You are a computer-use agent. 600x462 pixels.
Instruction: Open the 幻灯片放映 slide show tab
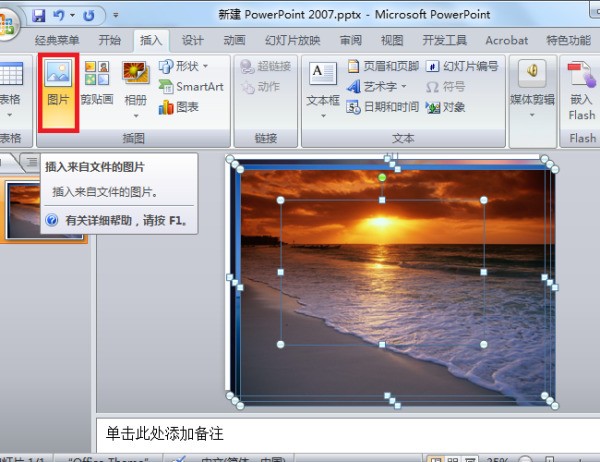(x=295, y=41)
